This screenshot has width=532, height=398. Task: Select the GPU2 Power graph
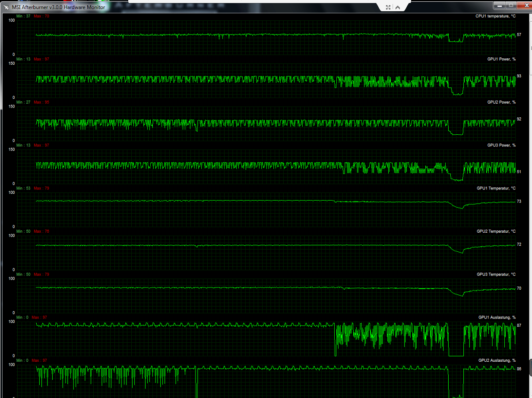click(266, 123)
